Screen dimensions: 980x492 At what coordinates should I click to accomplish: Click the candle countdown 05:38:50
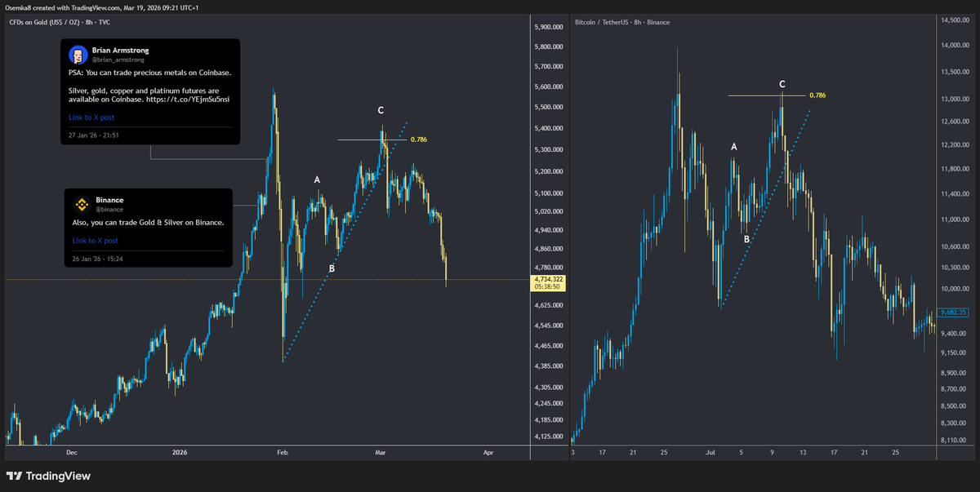[546, 287]
